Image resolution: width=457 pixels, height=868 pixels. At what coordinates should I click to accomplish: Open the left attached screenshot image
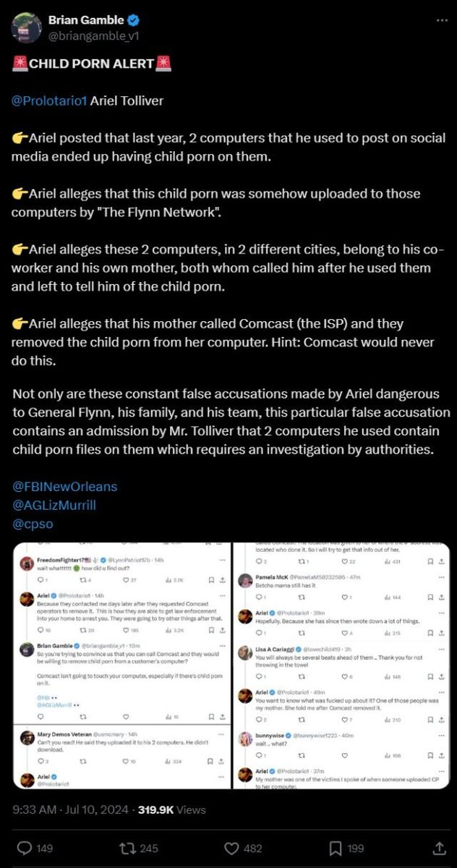(x=120, y=665)
